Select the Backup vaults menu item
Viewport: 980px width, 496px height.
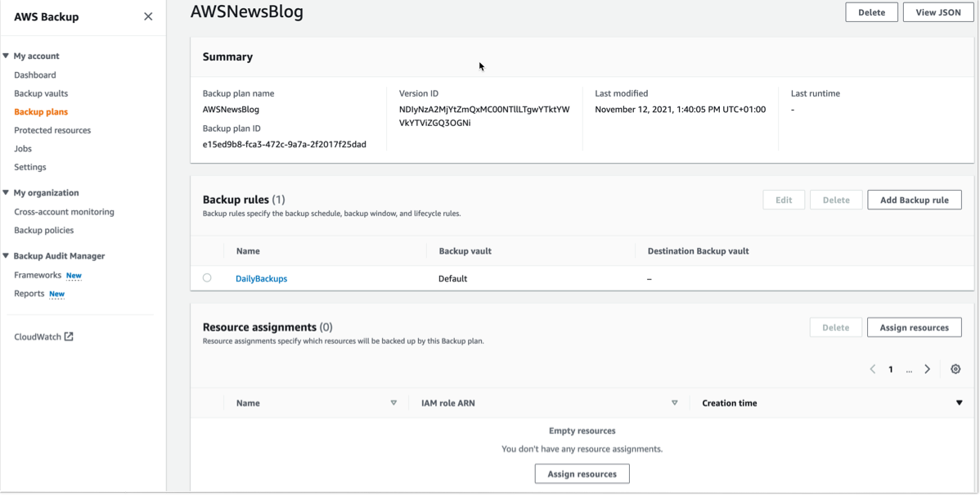41,92
